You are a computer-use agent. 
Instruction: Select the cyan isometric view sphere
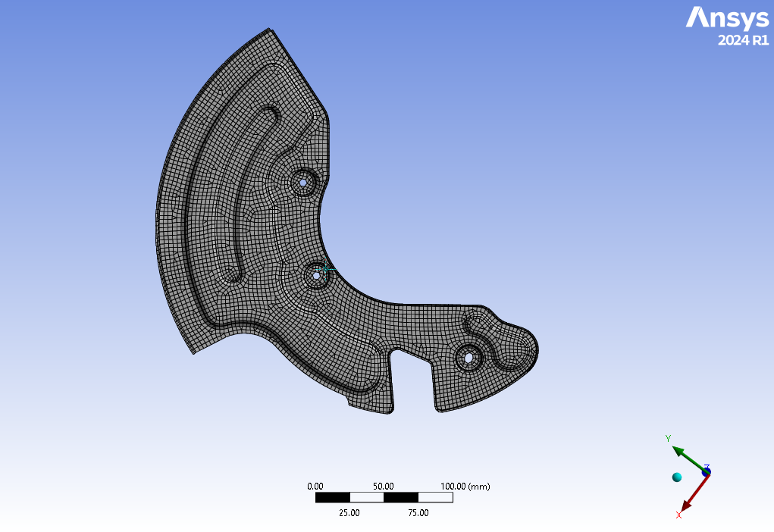click(677, 477)
